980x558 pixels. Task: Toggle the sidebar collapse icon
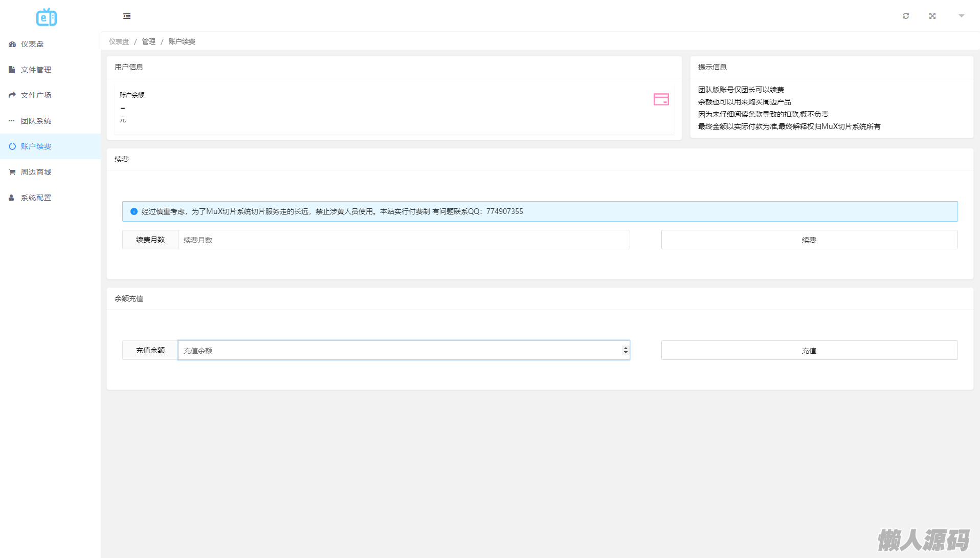[x=127, y=16]
